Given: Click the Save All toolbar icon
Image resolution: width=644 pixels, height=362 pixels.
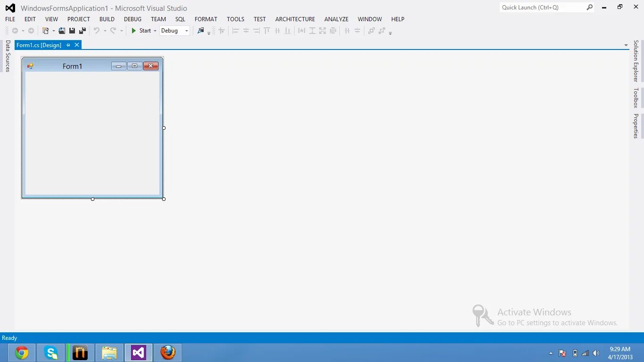Looking at the screenshot, I should pyautogui.click(x=82, y=30).
